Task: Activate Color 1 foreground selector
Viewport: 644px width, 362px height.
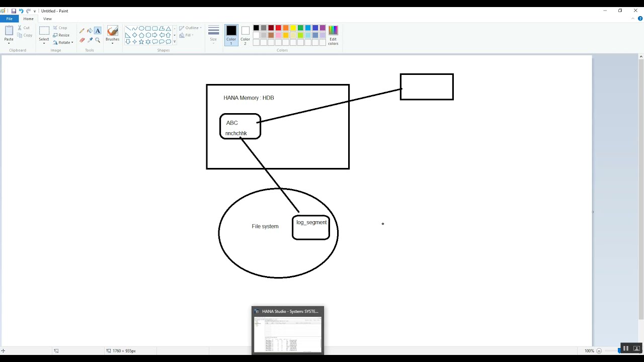Action: click(x=231, y=35)
